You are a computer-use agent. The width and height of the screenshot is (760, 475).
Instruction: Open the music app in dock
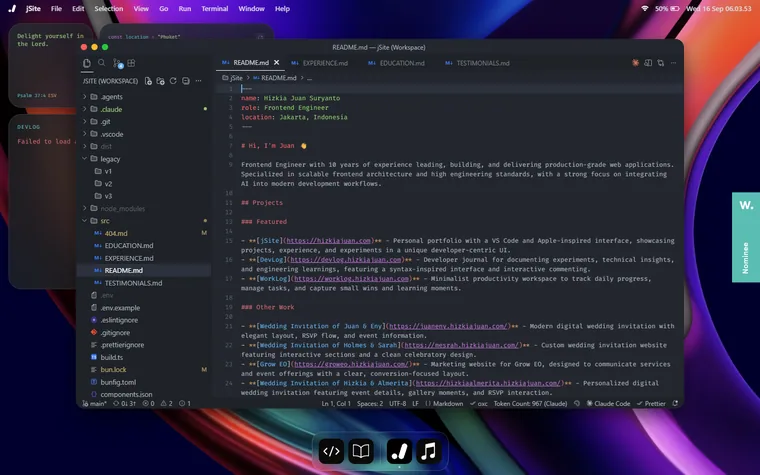[429, 451]
